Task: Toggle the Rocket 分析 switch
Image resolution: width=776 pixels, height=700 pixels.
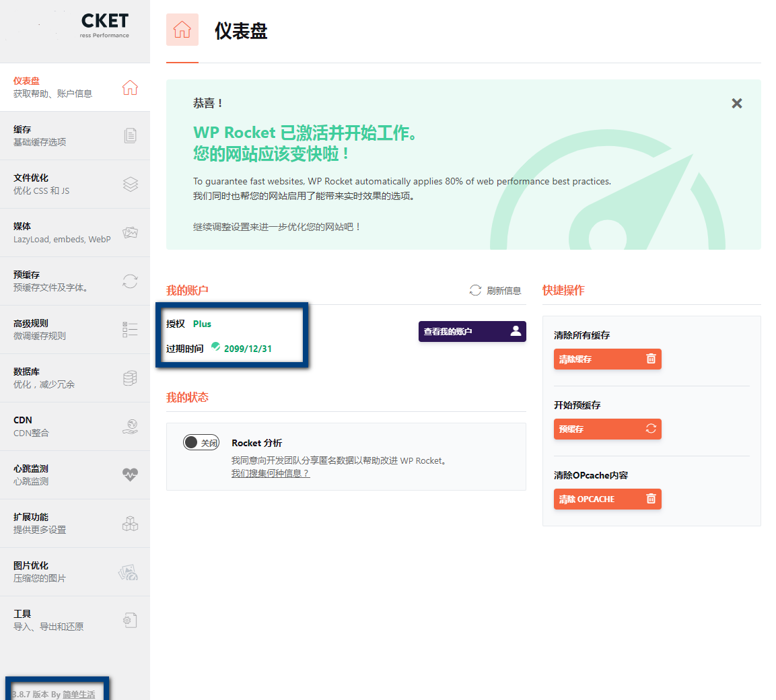Action: 201,442
